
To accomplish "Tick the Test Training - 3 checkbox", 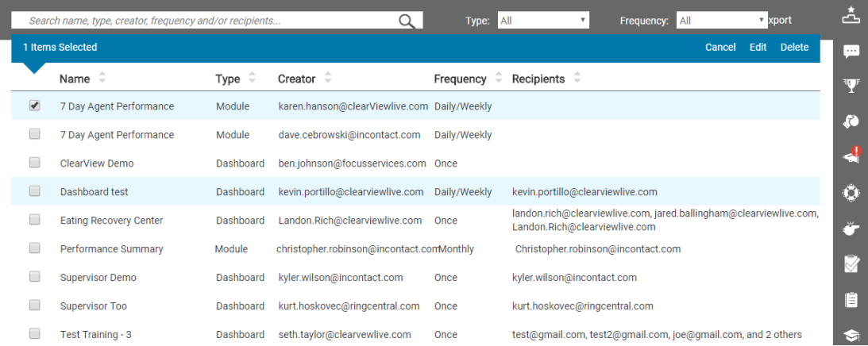I will point(34,333).
